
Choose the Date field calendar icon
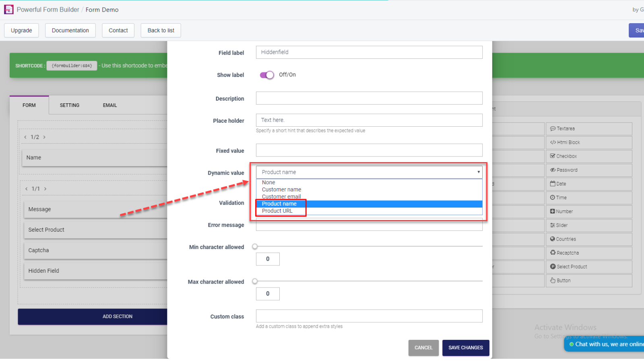pos(553,184)
